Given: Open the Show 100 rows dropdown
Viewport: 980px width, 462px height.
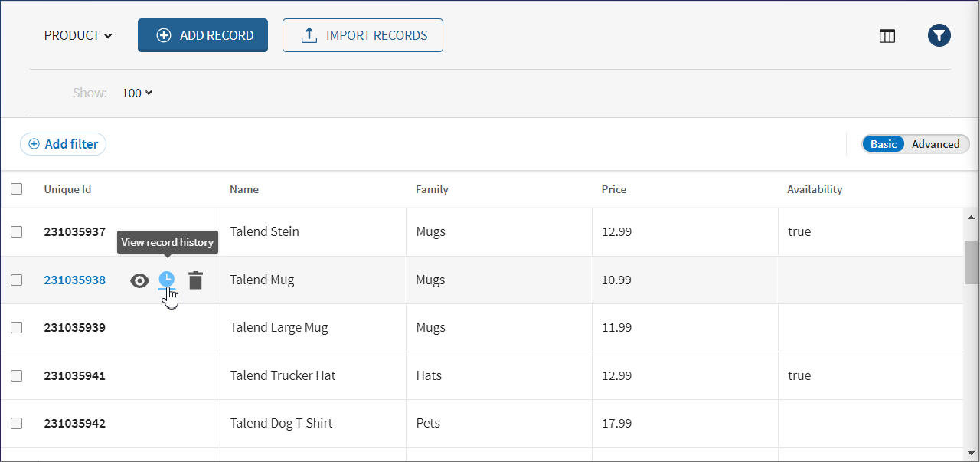Looking at the screenshot, I should point(137,93).
